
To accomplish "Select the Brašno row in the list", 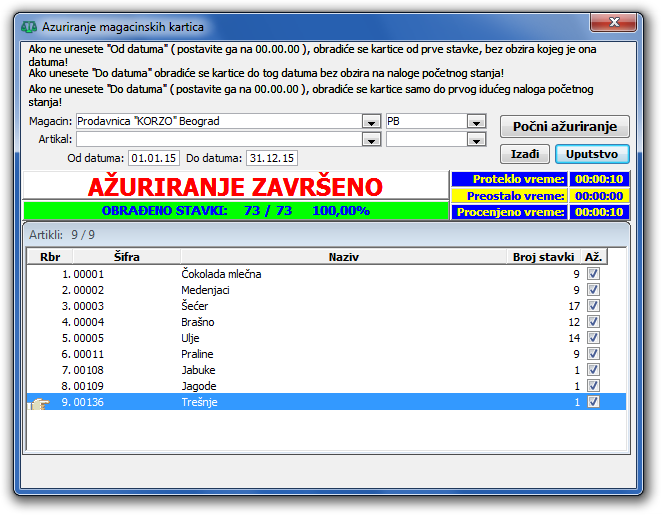I will tap(326, 322).
